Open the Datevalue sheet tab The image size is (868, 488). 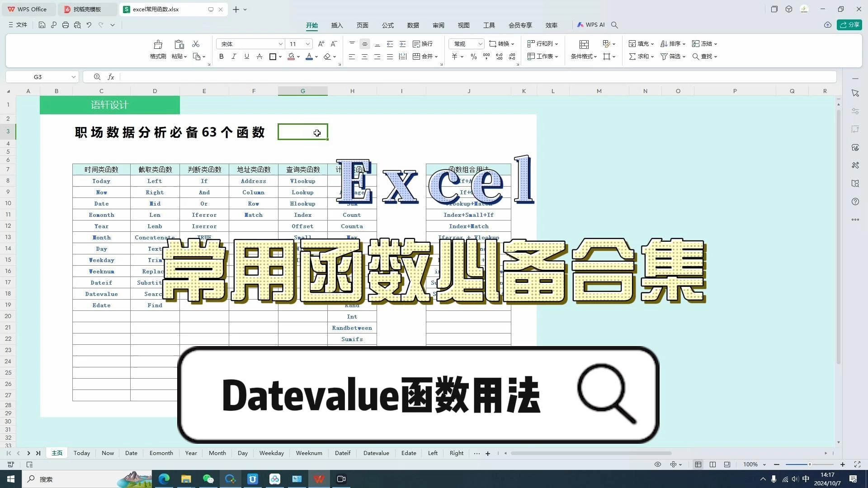(376, 453)
